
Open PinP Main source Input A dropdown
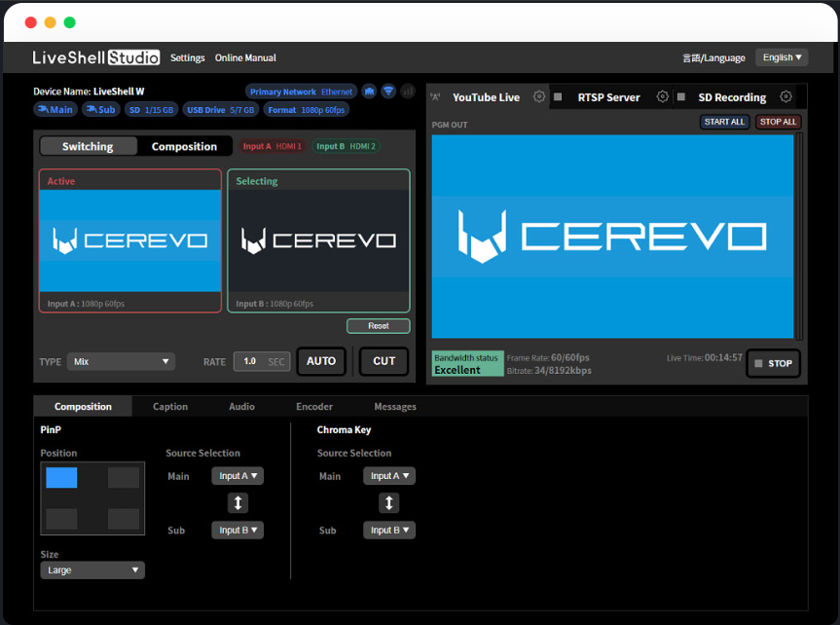point(237,476)
